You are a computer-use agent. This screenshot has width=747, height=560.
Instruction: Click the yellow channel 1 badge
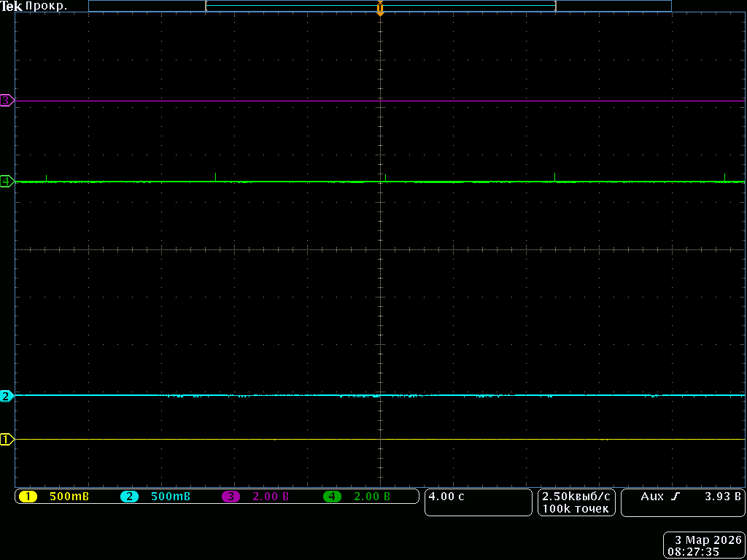tap(28, 497)
